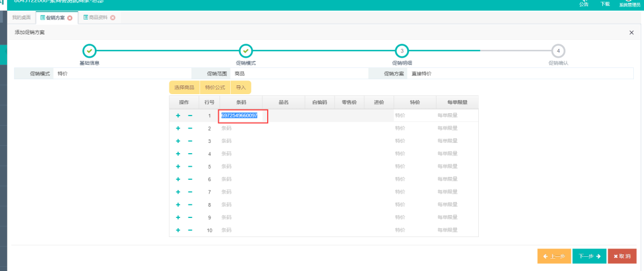Click the minus icon in row 1
The image size is (644, 271).
click(190, 116)
